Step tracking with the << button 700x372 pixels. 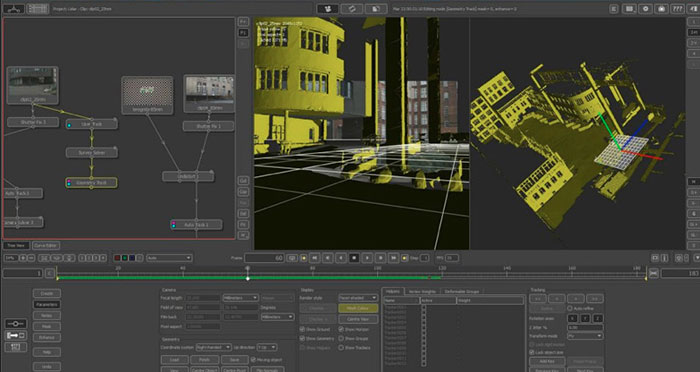coord(538,298)
